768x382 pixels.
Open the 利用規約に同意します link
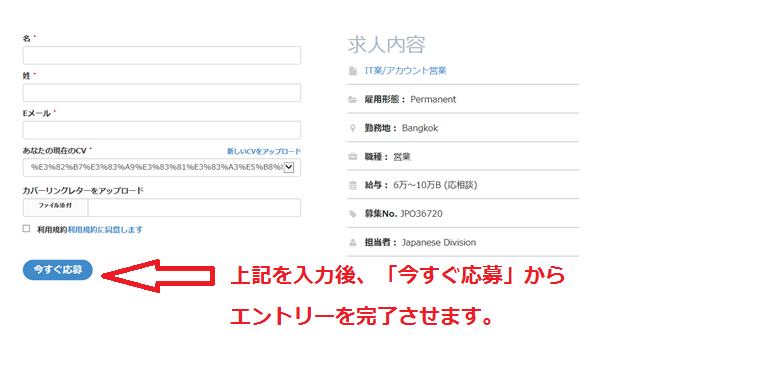tap(105, 230)
